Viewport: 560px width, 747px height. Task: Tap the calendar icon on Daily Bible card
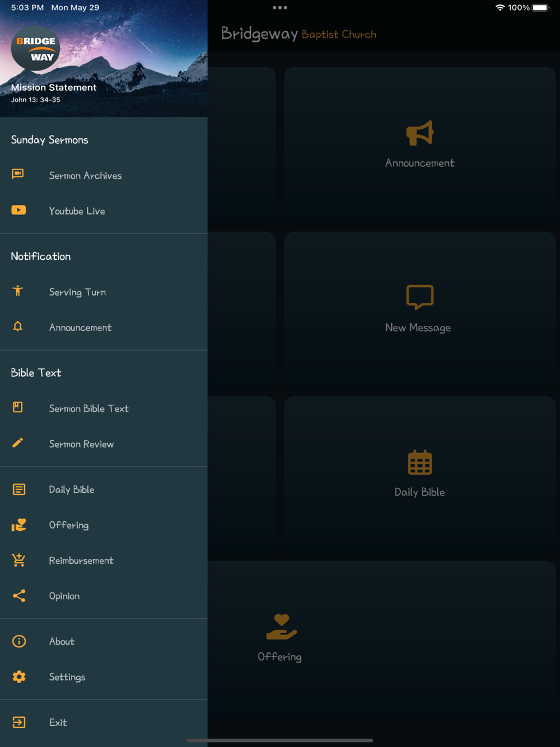[420, 462]
